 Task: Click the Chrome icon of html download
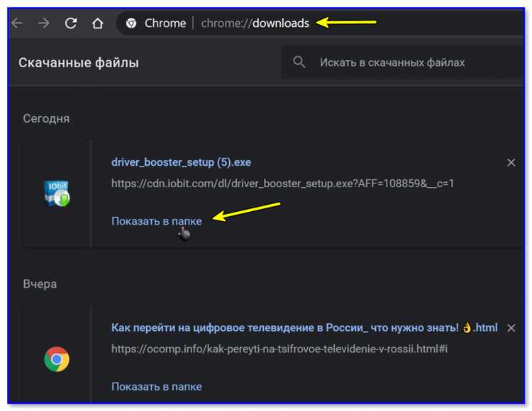[x=57, y=359]
